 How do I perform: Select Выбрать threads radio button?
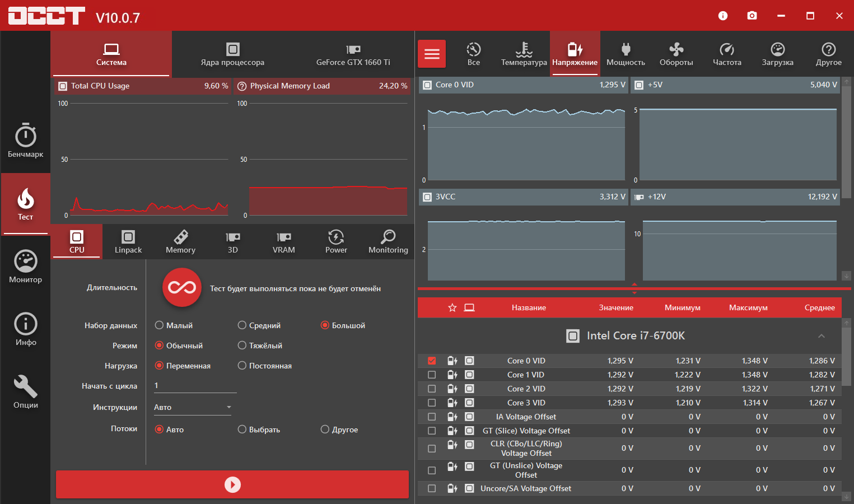242,429
